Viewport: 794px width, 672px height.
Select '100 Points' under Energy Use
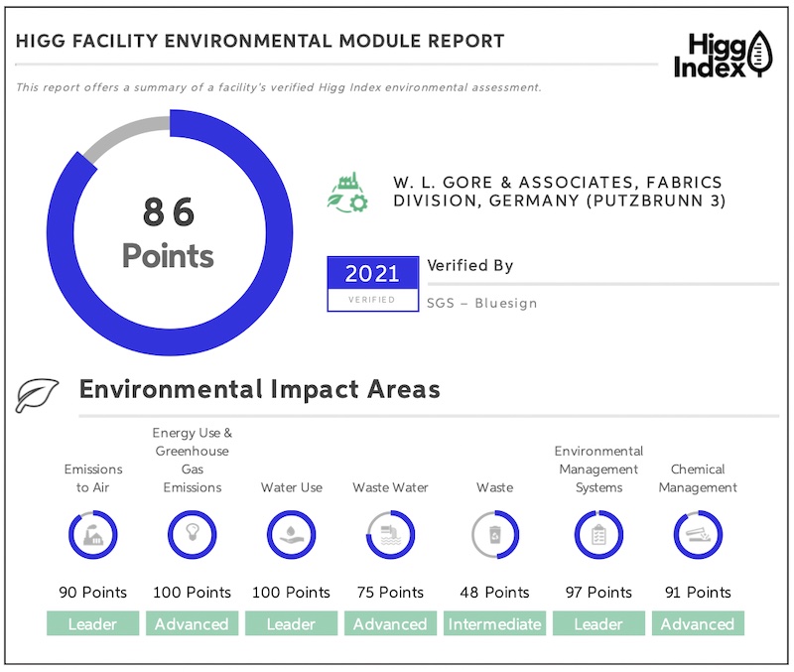click(192, 592)
